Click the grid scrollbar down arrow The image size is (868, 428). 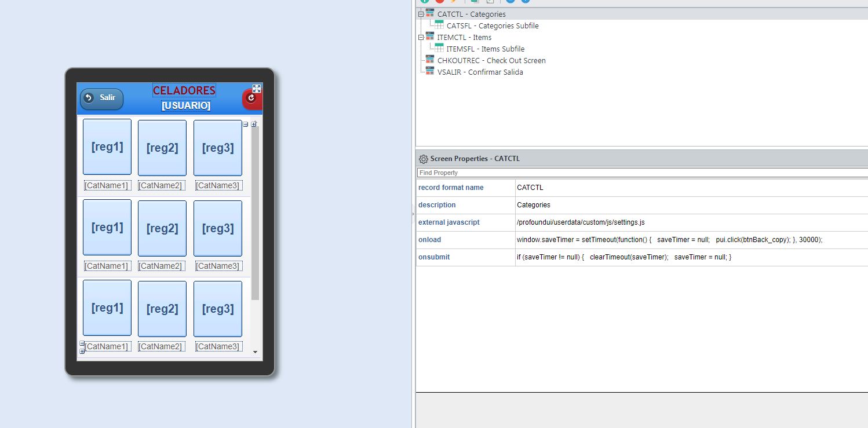click(255, 352)
